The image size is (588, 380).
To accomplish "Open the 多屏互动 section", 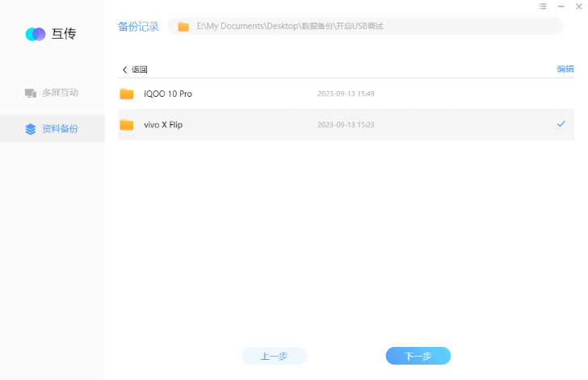I will pos(52,93).
